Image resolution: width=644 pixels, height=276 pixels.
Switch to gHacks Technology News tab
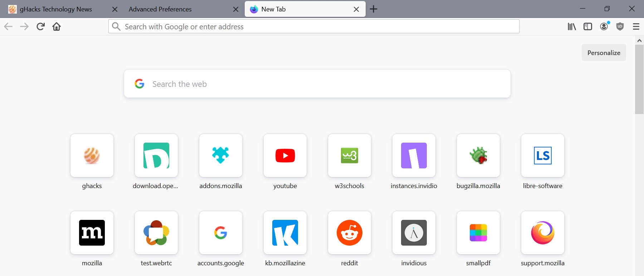point(56,9)
